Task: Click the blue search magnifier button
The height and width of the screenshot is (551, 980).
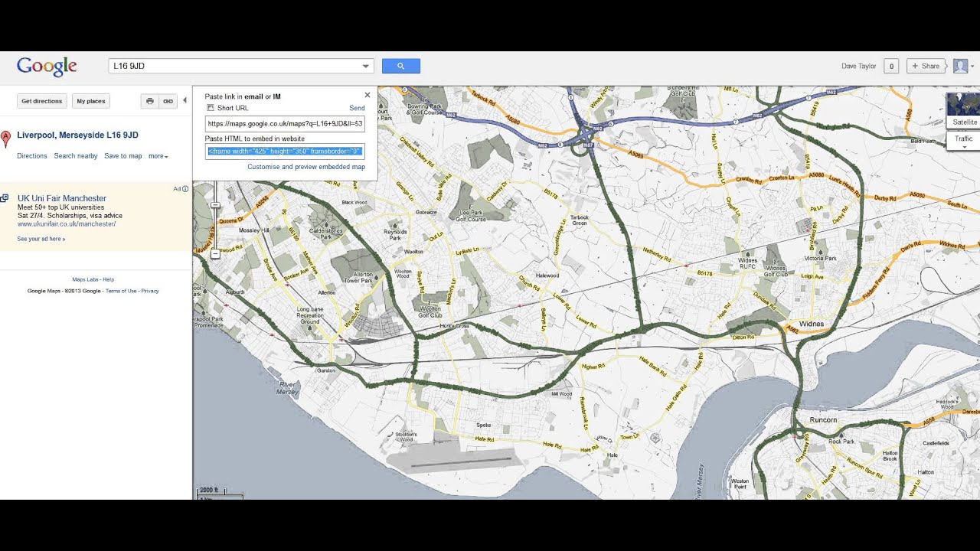Action: 401,66
